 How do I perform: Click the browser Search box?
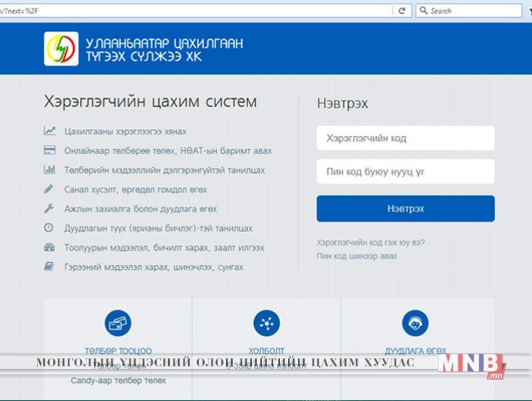pyautogui.click(x=473, y=11)
